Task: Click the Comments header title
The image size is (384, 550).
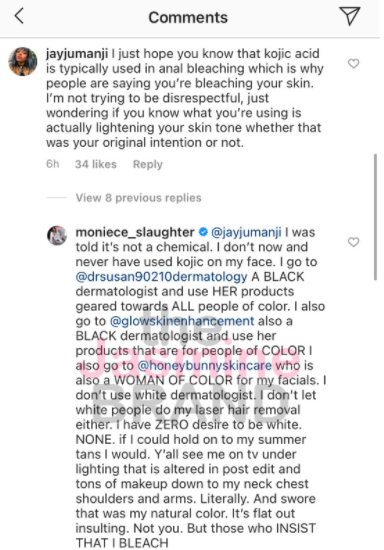Action: pyautogui.click(x=188, y=18)
